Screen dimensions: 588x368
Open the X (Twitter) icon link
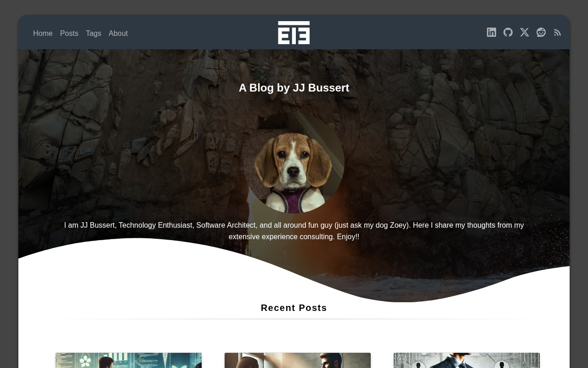click(x=525, y=32)
